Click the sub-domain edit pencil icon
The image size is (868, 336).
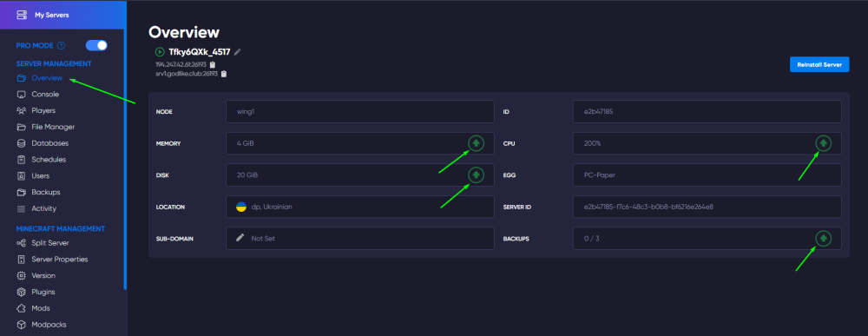tap(240, 238)
